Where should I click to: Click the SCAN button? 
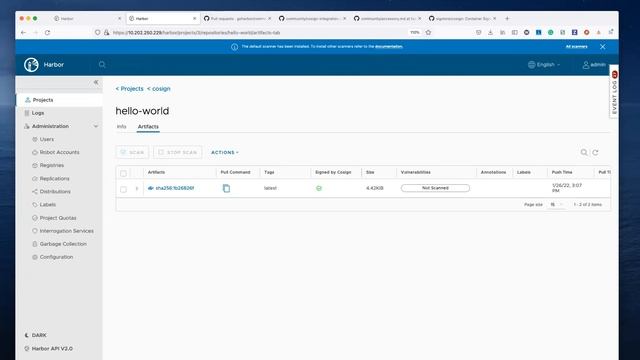coord(132,152)
